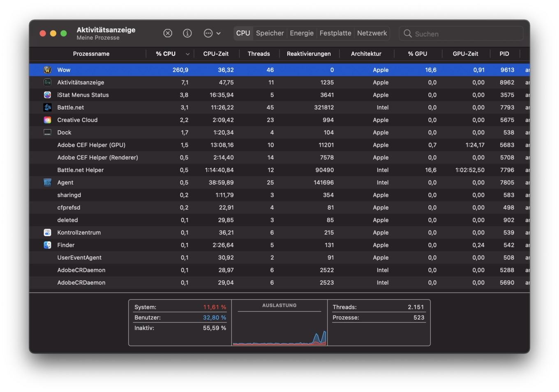Open the Energie tab
This screenshot has height=392, width=559.
click(x=302, y=33)
